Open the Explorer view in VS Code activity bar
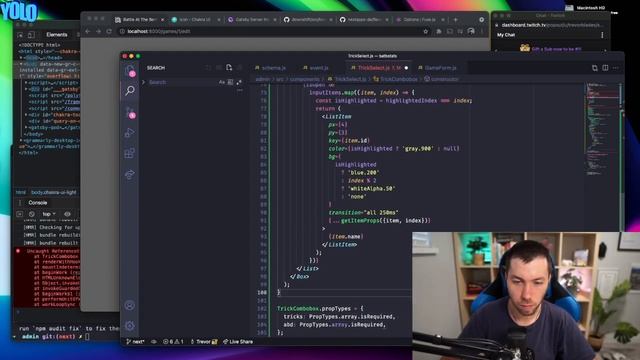Screen dimensions: 640x360 (x=130, y=70)
